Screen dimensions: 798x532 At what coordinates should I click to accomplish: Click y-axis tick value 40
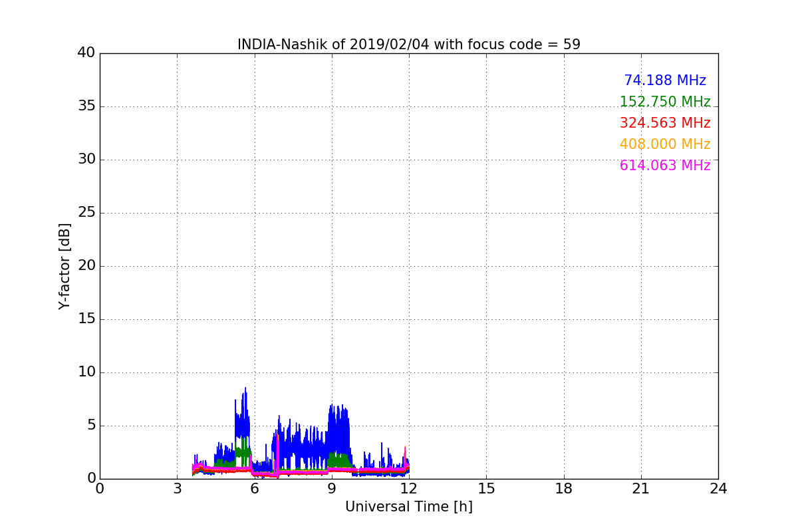tap(86, 53)
